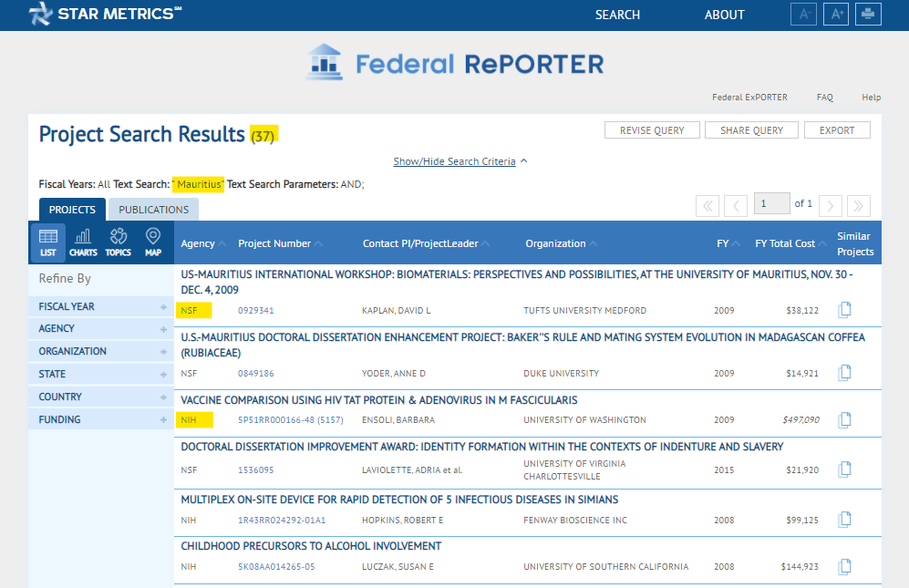Open the TOPICS view icon
909x588 pixels.
tap(119, 242)
